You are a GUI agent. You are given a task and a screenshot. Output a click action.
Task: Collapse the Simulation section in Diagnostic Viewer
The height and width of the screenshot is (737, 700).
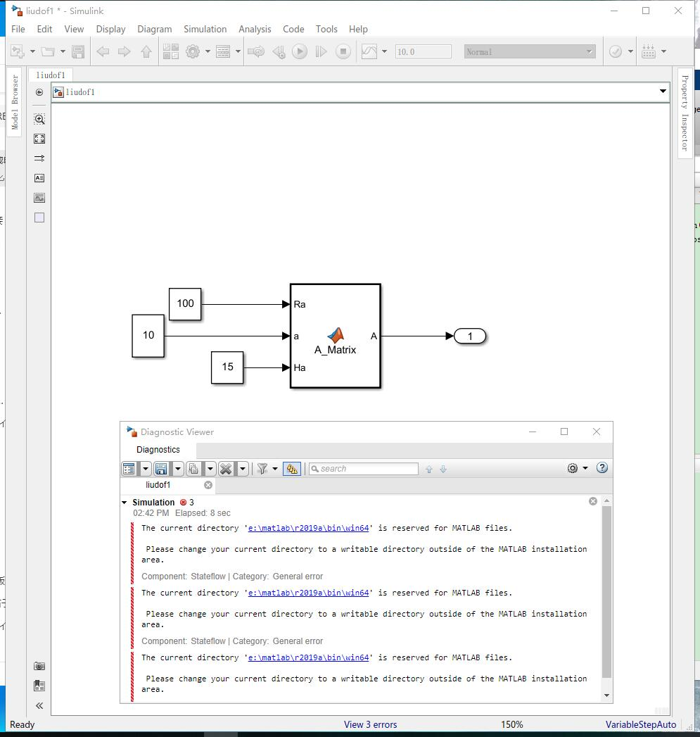pos(125,502)
